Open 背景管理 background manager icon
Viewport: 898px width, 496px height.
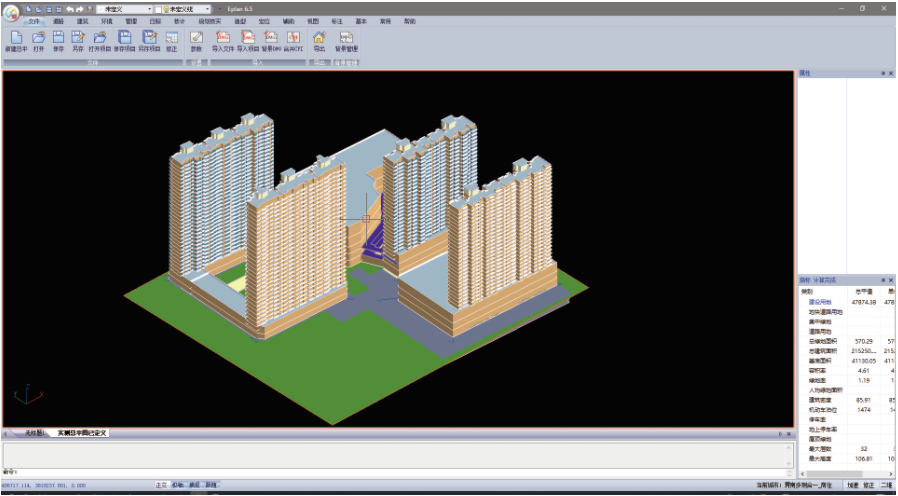(x=347, y=37)
